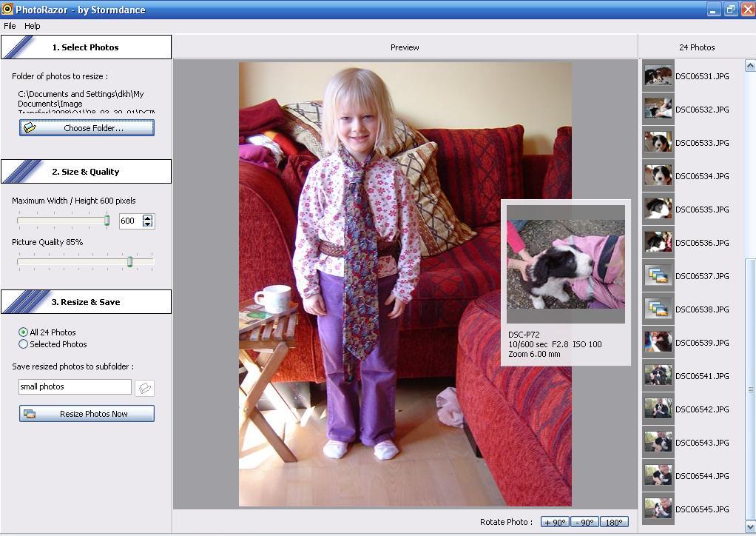Viewport: 756px width, 536px height.
Task: Select thumbnail of DSC06541.JPG
Action: click(x=658, y=375)
